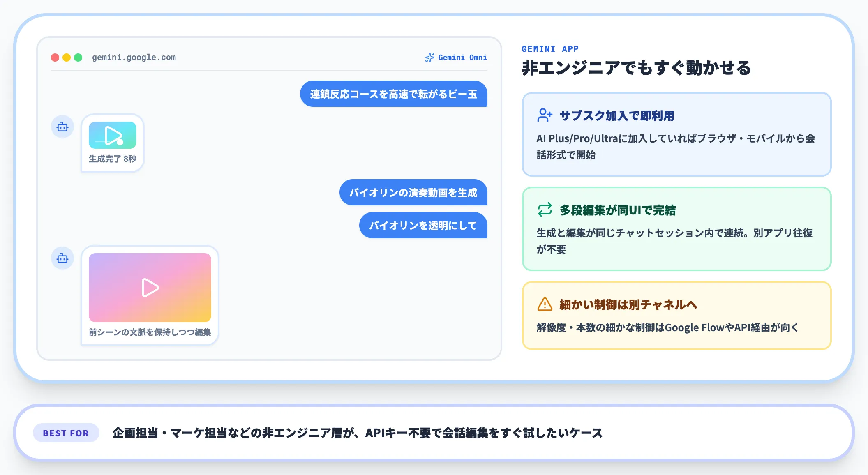Click the warning triangle icon on 細かい制御は別チャネルへ
868x475 pixels.
[x=545, y=304]
